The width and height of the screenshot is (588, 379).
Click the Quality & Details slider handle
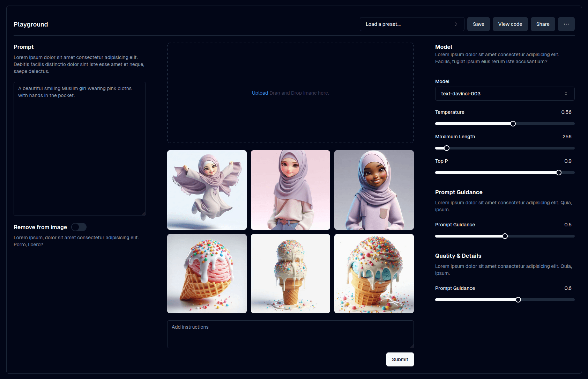click(x=518, y=300)
